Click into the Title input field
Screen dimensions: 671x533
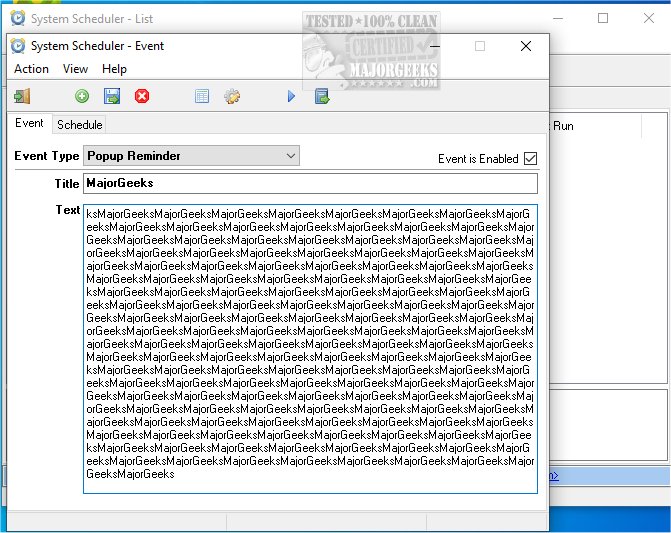click(x=310, y=184)
